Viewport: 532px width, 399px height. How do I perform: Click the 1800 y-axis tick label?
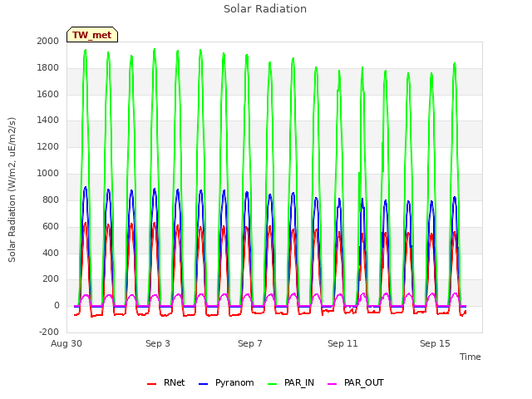[48, 68]
